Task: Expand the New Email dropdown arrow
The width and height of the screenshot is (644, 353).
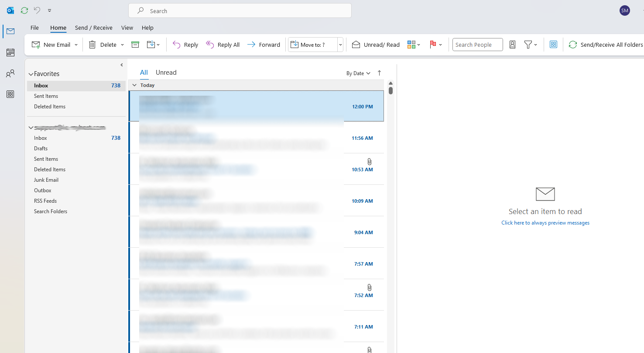Action: (76, 45)
